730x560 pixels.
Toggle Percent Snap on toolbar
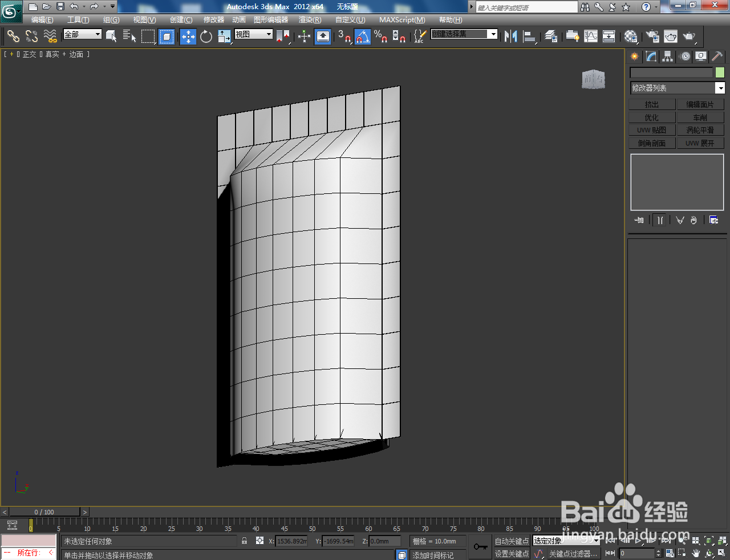tap(381, 36)
